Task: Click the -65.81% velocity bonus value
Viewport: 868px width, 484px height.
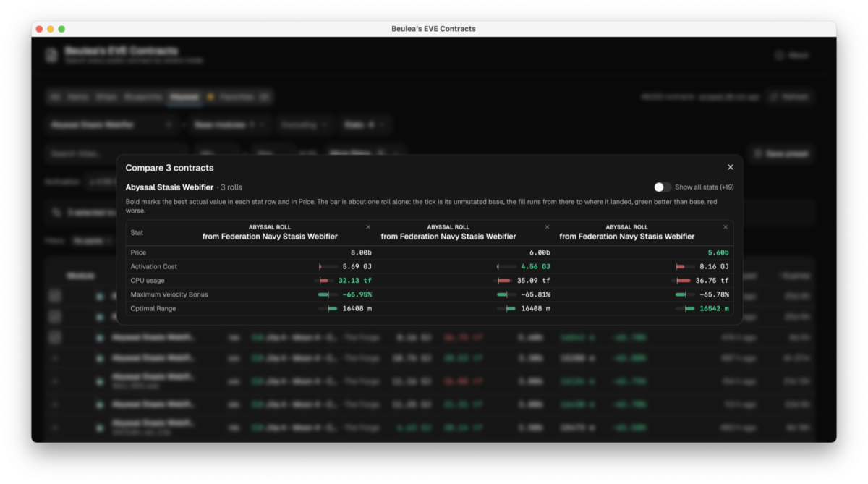Action: tap(536, 294)
